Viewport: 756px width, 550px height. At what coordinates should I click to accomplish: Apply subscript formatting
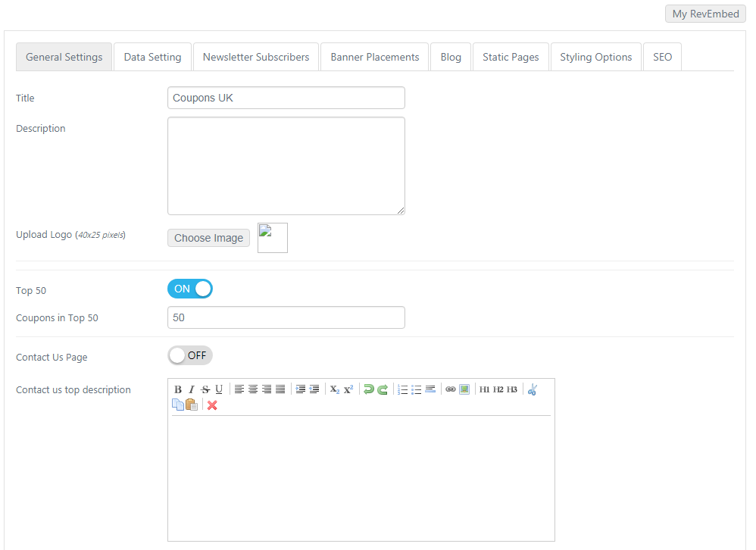tap(335, 389)
